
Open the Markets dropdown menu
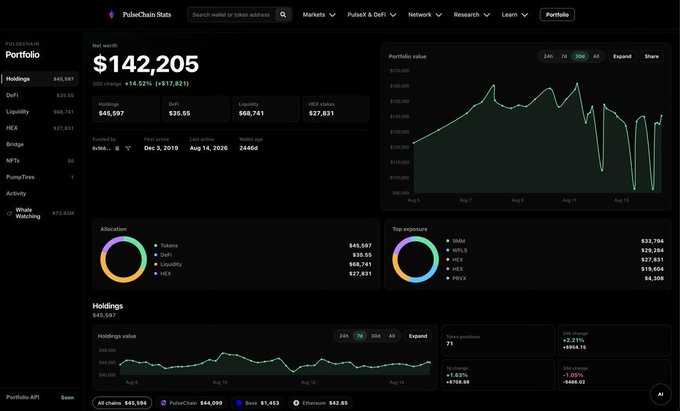(319, 15)
